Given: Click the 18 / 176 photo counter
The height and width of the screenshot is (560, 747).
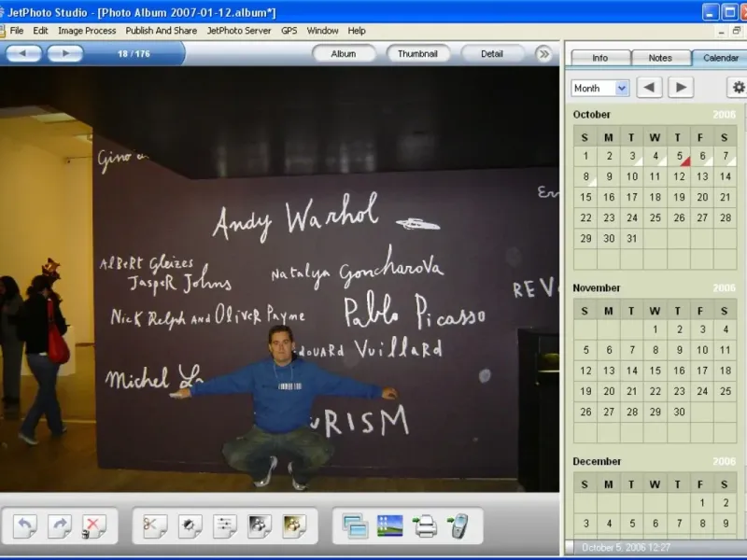Looking at the screenshot, I should (x=134, y=54).
